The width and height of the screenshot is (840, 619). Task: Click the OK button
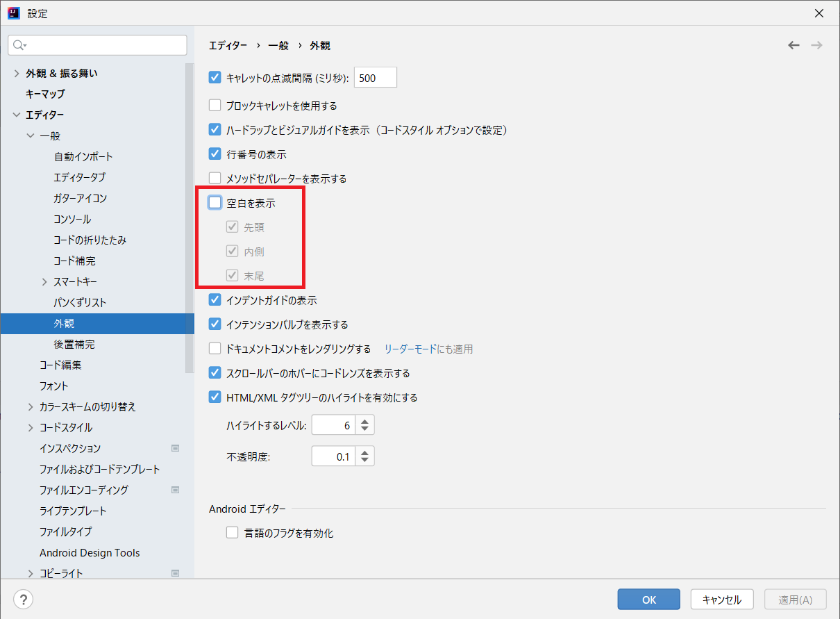[649, 600]
